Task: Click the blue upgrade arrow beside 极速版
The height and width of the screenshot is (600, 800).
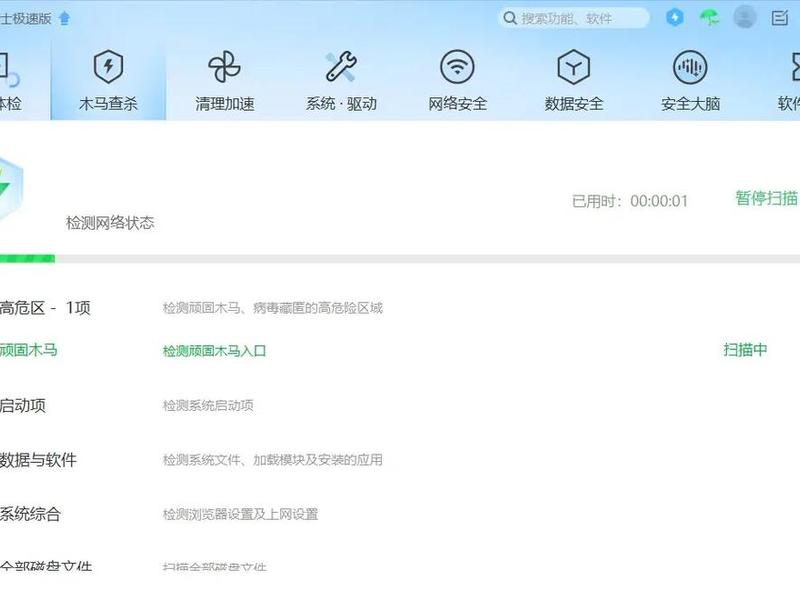Action: pyautogui.click(x=64, y=19)
